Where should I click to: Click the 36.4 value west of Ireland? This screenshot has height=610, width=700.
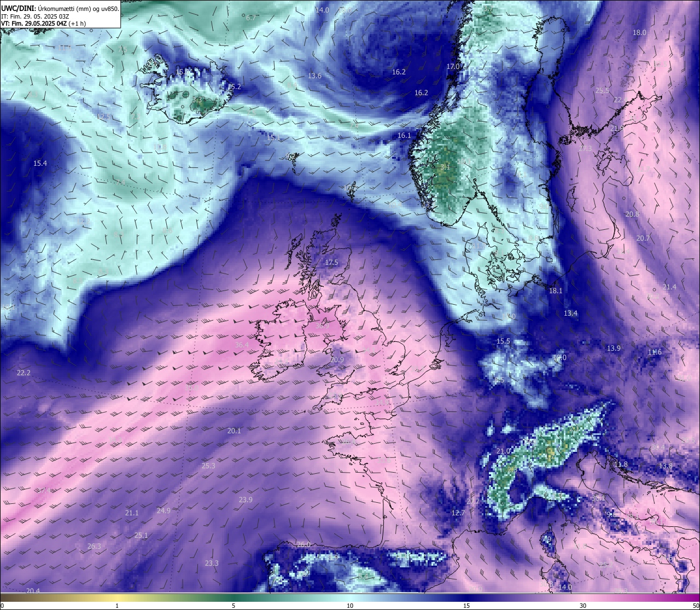242,345
